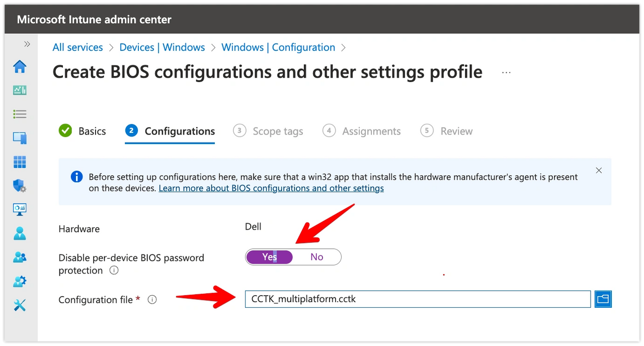
Task: Navigate to Devices | Windows breadcrumb
Action: tap(162, 47)
